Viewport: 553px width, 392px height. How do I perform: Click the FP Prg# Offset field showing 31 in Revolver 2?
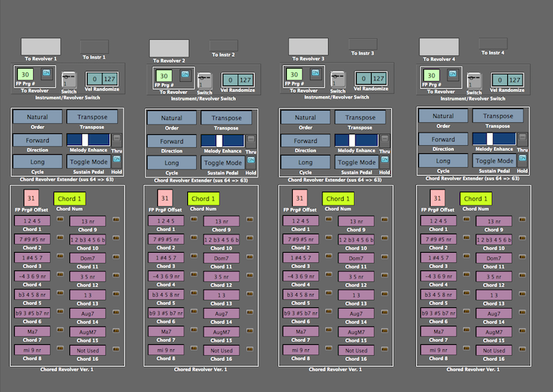tap(165, 198)
